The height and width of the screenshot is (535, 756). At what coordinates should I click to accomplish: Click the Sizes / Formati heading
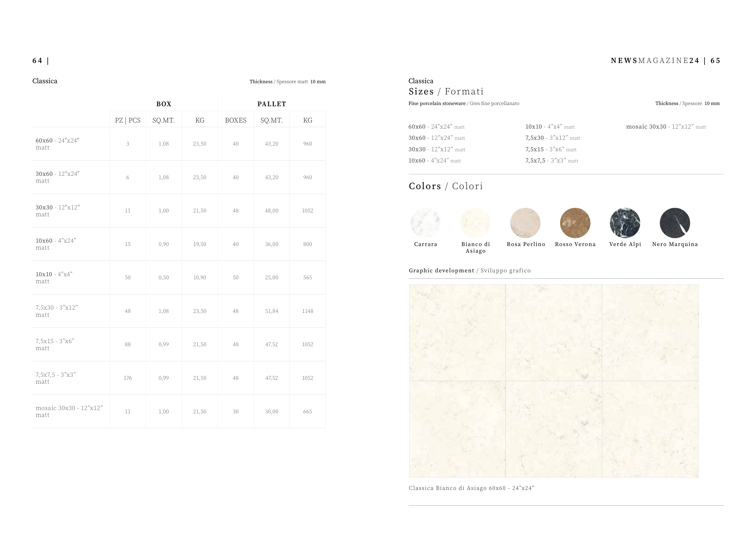(446, 91)
